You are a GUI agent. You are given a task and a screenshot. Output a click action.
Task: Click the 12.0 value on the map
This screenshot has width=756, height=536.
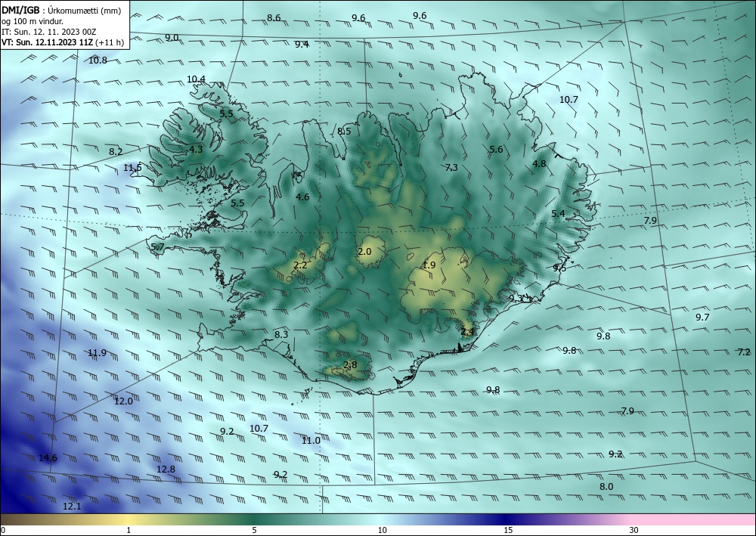(x=123, y=401)
